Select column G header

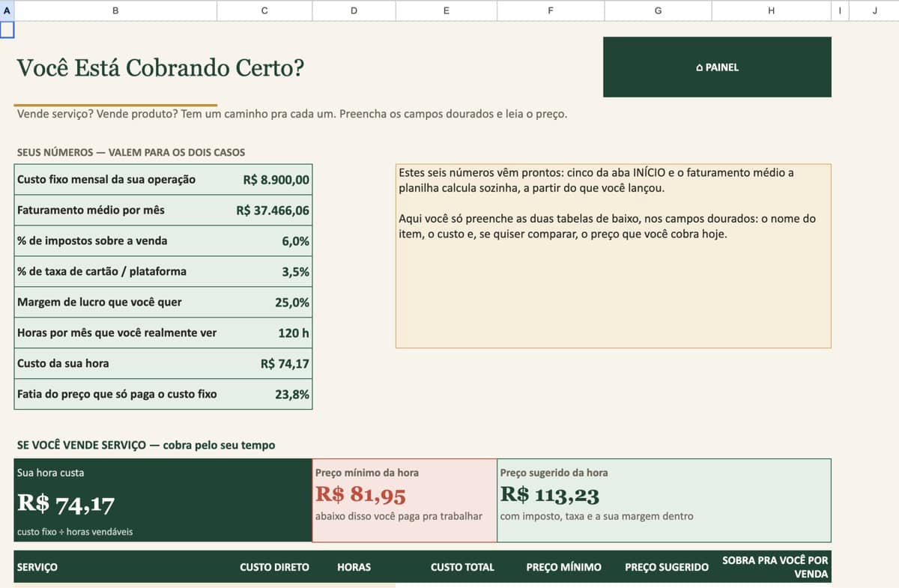(658, 10)
